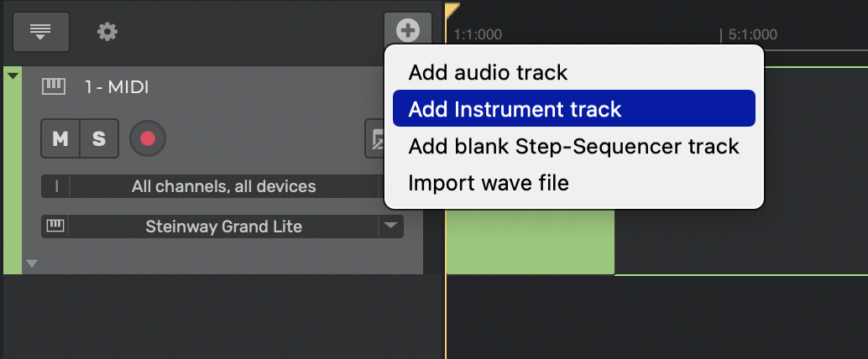Click the yellow playhead marker at timeline start
This screenshot has width=868, height=359.
[452, 11]
